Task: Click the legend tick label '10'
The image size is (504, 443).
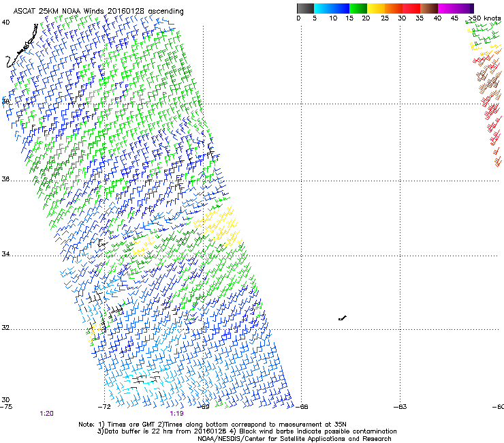Action: point(333,18)
